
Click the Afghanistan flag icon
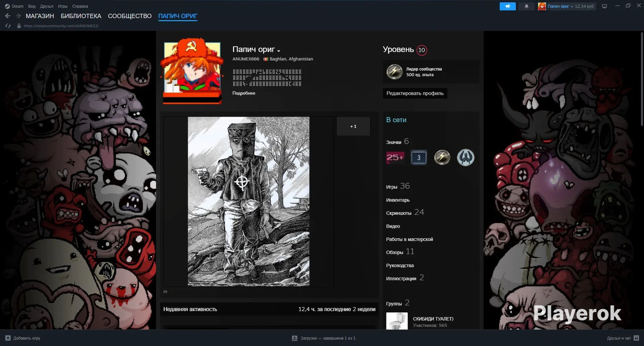click(266, 59)
